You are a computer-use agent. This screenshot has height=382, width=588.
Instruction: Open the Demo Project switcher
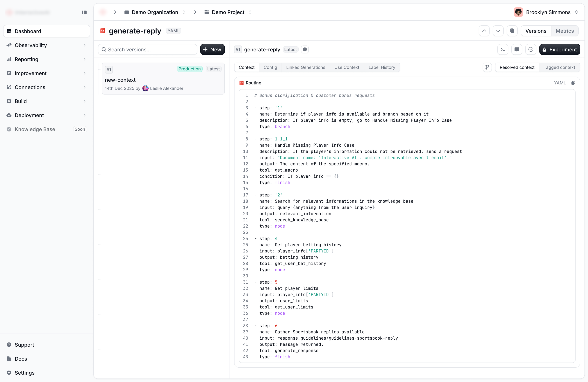228,12
